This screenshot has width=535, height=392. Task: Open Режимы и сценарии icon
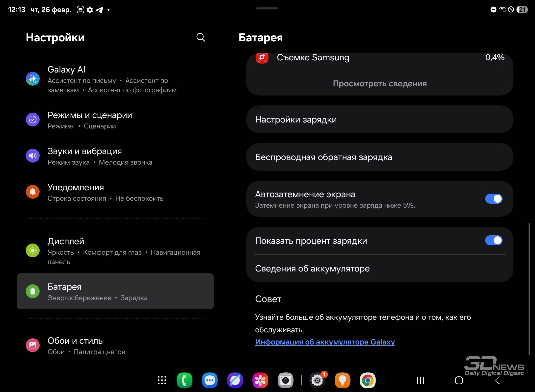coord(33,120)
